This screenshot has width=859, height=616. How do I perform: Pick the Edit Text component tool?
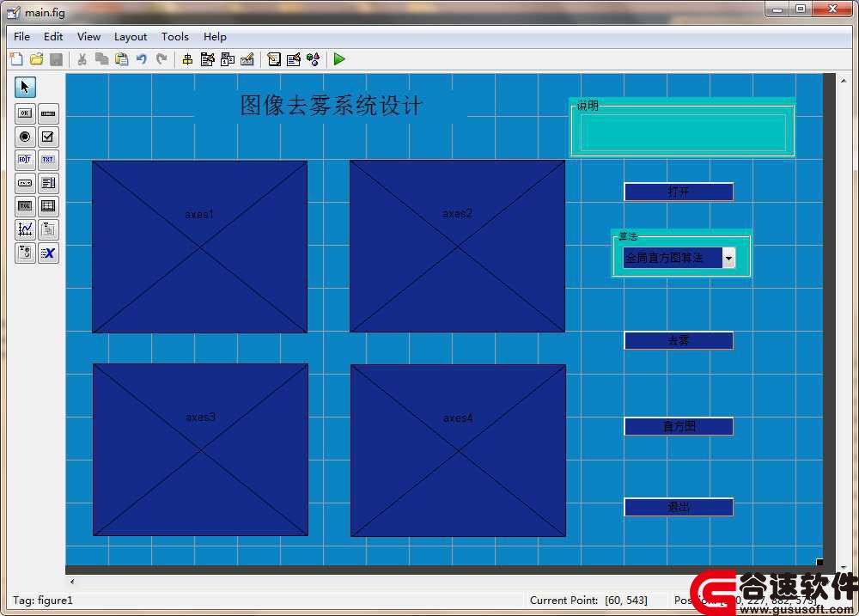tap(25, 160)
